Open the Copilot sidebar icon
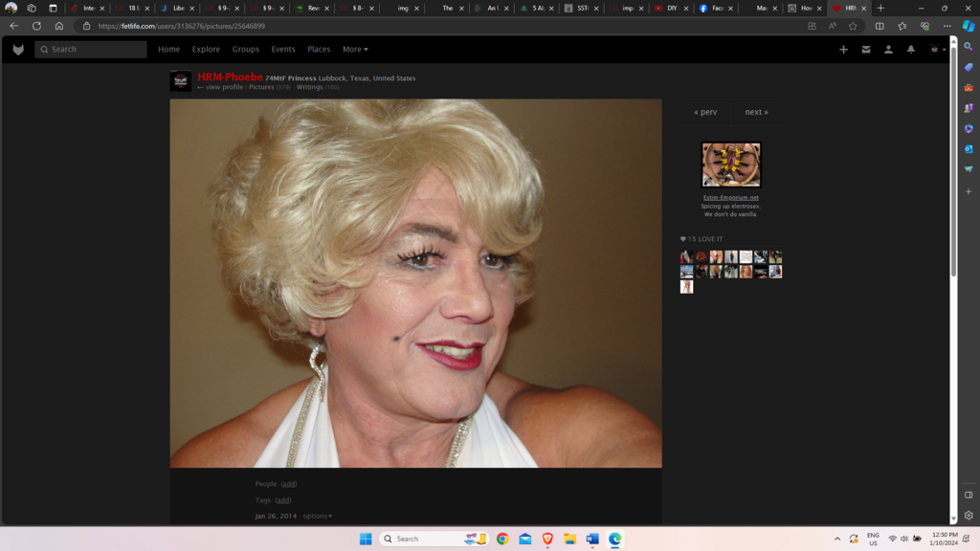Viewport: 980px width, 551px height. tap(969, 26)
